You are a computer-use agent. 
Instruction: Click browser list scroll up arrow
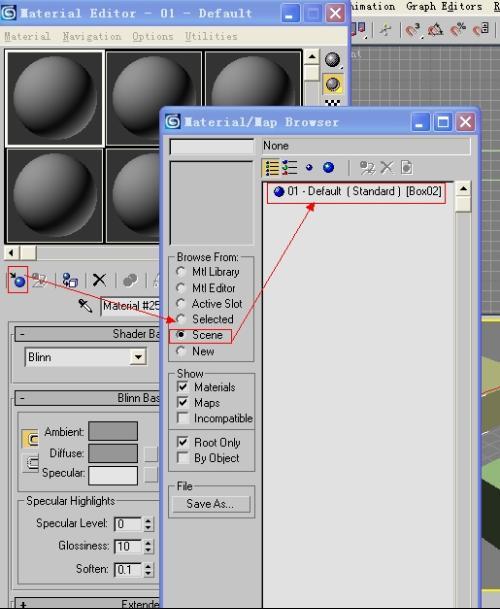[463, 189]
